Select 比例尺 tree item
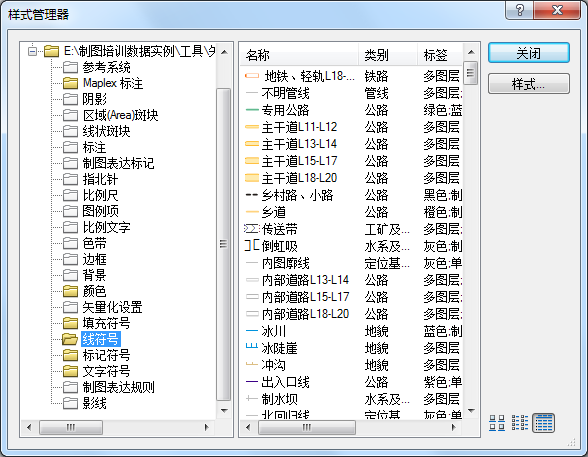This screenshot has height=457, width=588. pos(100,195)
